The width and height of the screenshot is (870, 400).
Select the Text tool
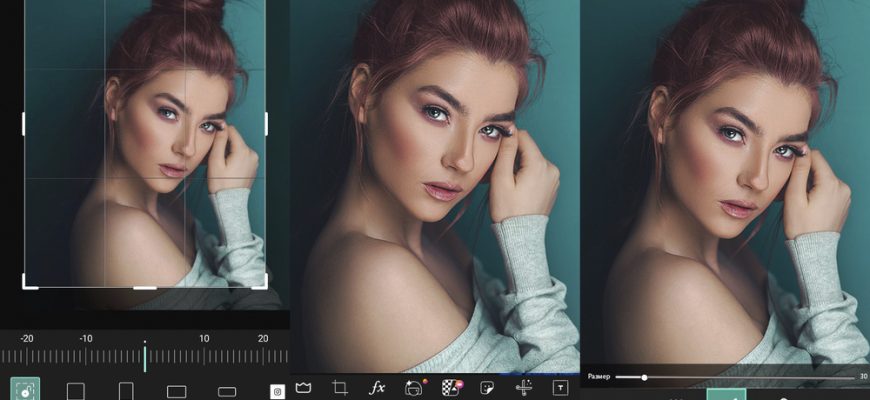tap(561, 387)
